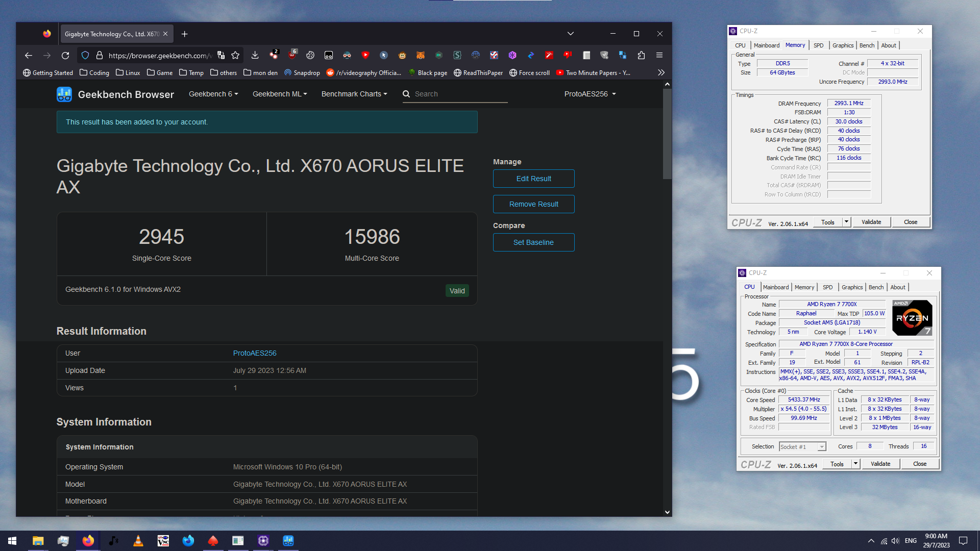980x551 pixels.
Task: Open the Linux bookmarks folder
Action: click(128, 73)
